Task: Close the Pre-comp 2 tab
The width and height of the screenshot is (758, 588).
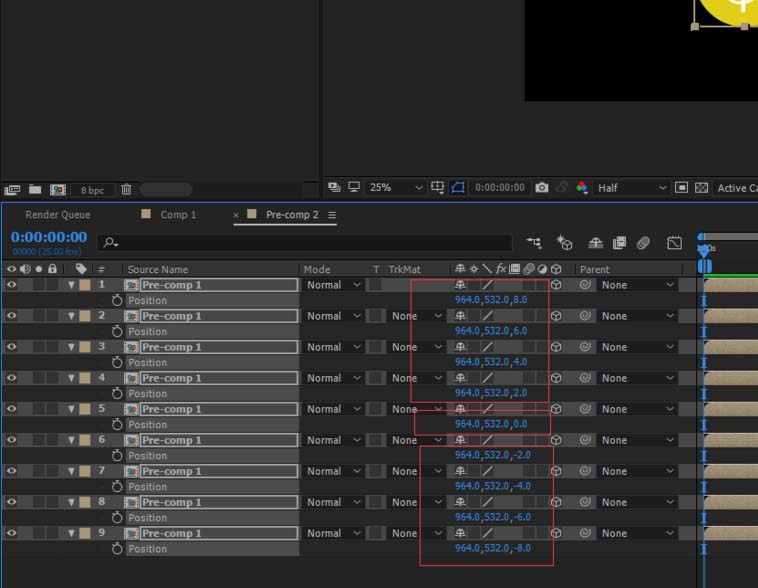Action: 236,215
